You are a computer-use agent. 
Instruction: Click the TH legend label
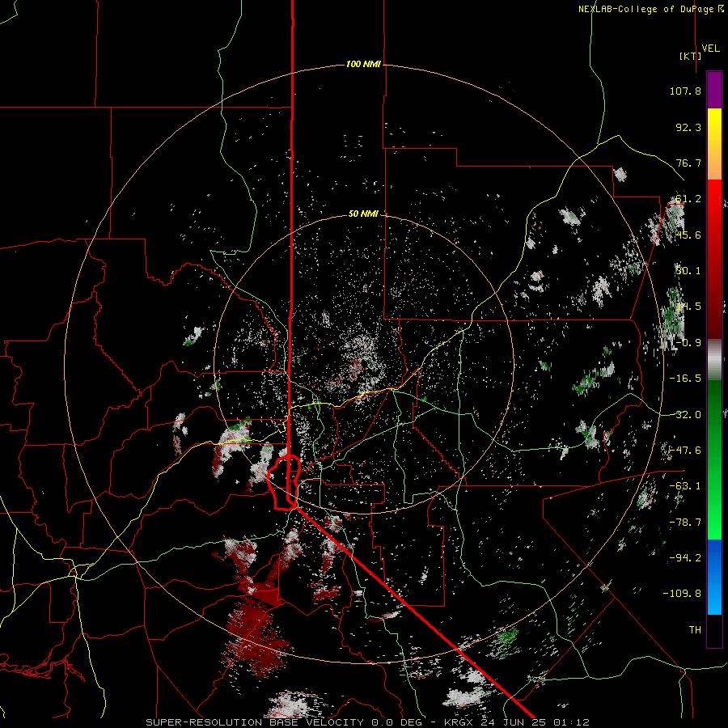pos(695,630)
